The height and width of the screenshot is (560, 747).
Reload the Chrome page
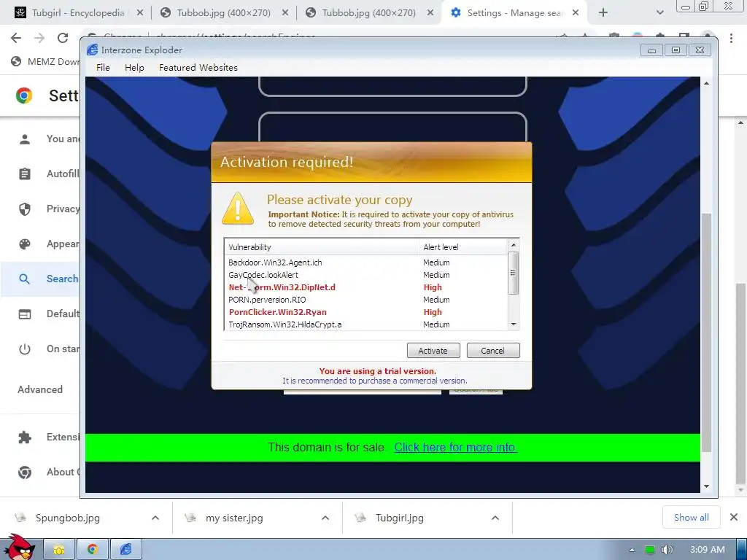(63, 38)
